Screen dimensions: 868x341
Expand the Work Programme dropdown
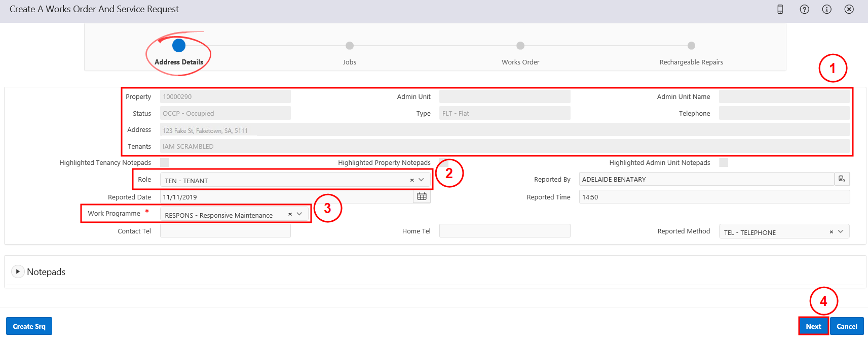click(299, 214)
